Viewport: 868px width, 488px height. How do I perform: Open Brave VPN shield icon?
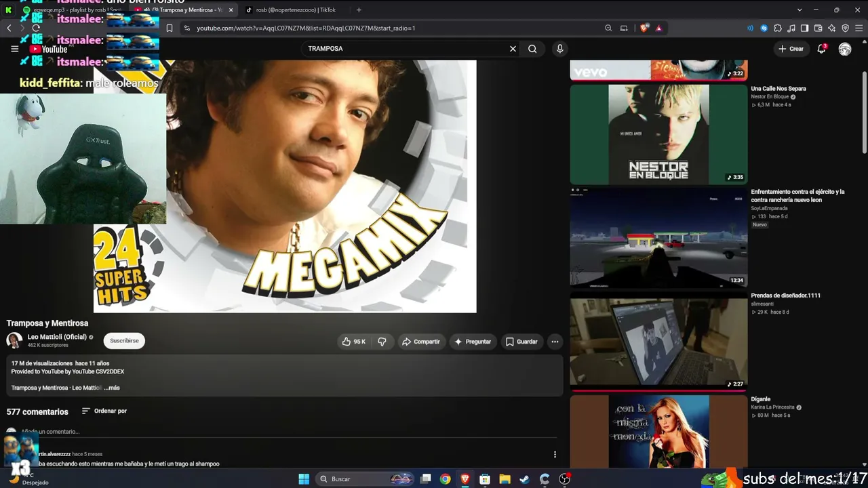coord(845,28)
